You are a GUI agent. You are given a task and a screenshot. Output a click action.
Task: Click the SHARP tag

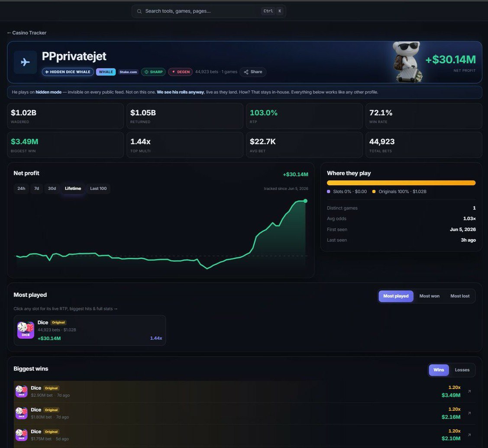[153, 72]
